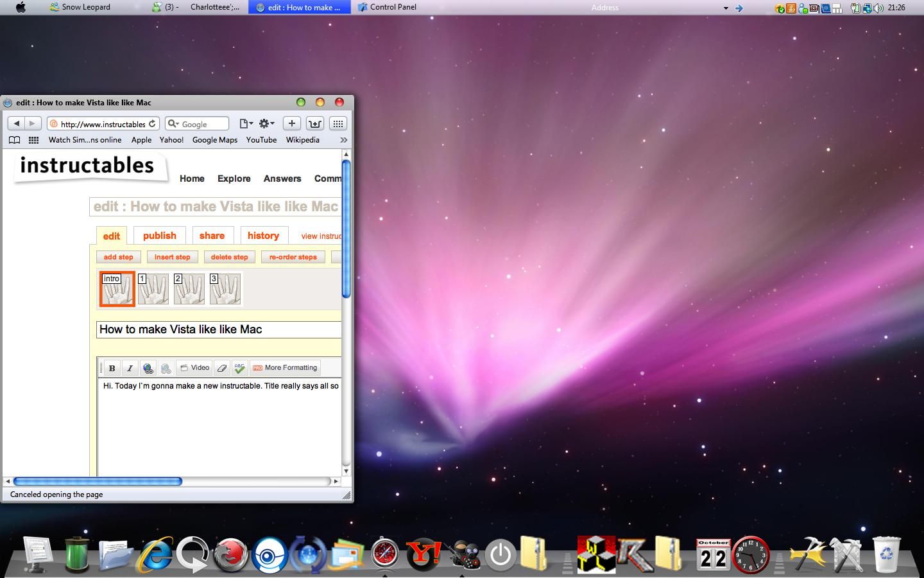Viewport: 924px width, 578px height.
Task: Open the history tab
Action: 264,235
